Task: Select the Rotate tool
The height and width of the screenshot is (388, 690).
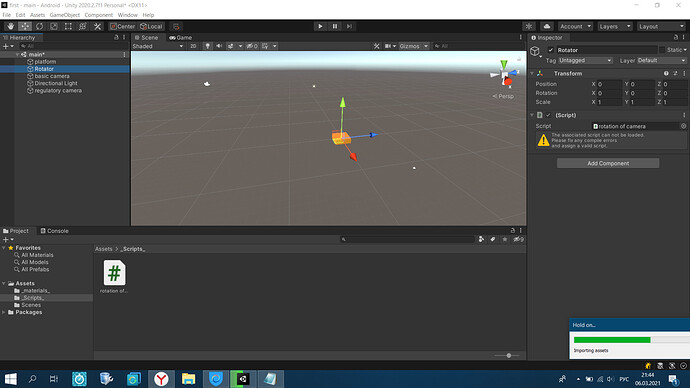Action: tap(40, 26)
